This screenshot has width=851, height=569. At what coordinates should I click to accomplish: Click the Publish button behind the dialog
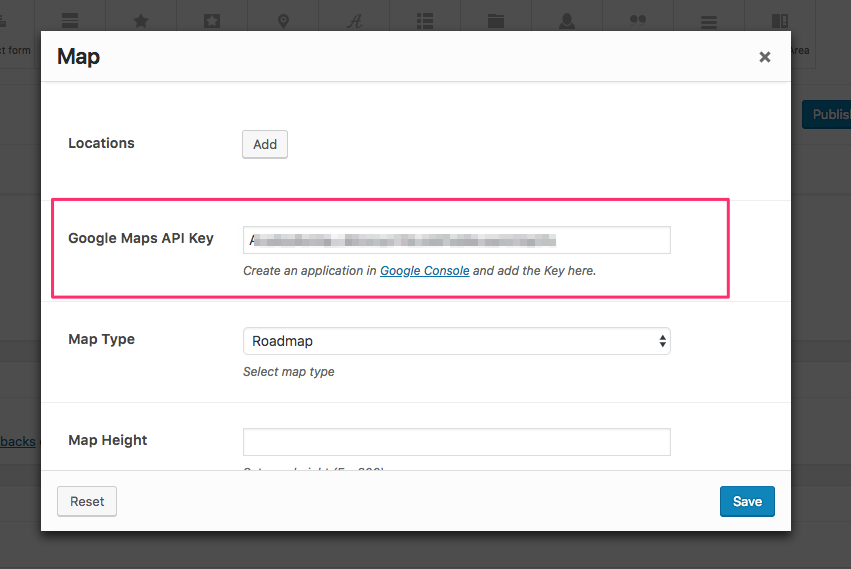coord(827,115)
